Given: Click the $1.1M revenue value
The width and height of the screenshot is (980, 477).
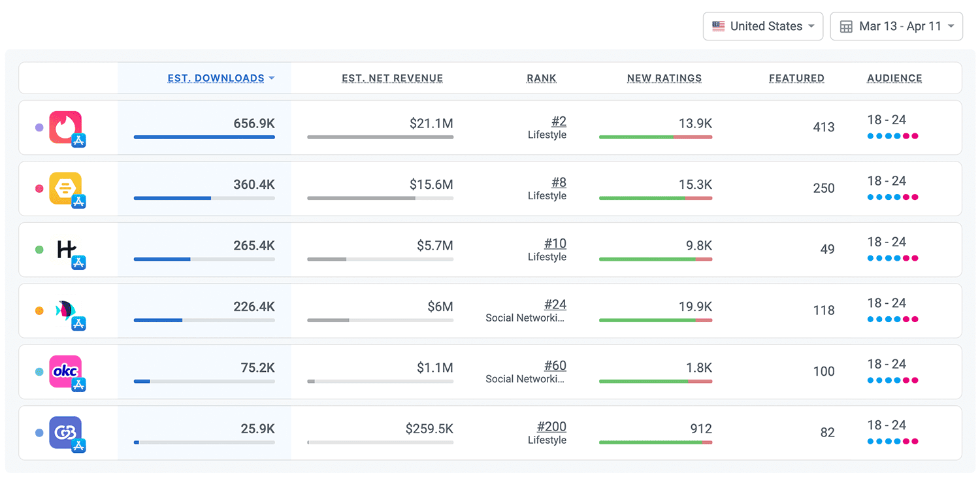Looking at the screenshot, I should [435, 368].
